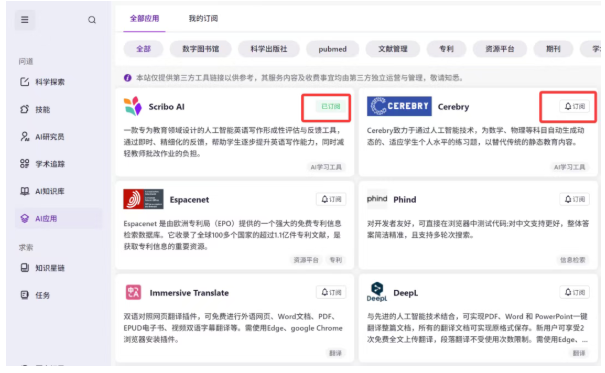Collapse sidebar with the hamburger menu icon

25,20
